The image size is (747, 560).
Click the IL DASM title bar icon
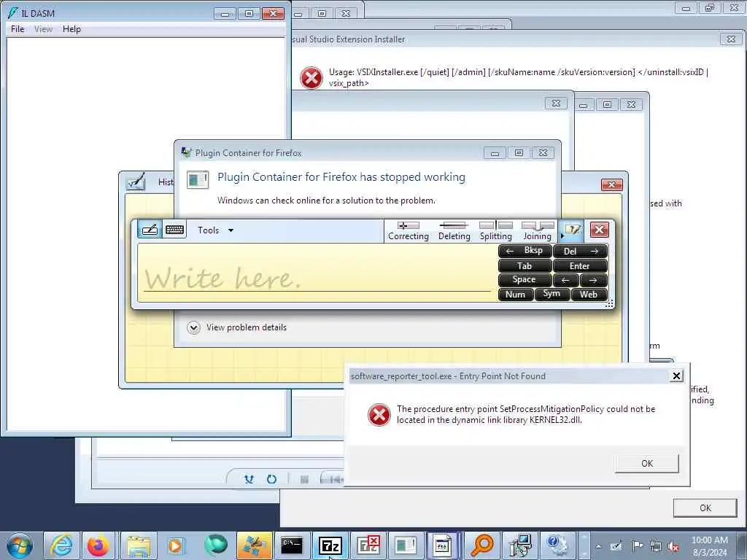12,13
